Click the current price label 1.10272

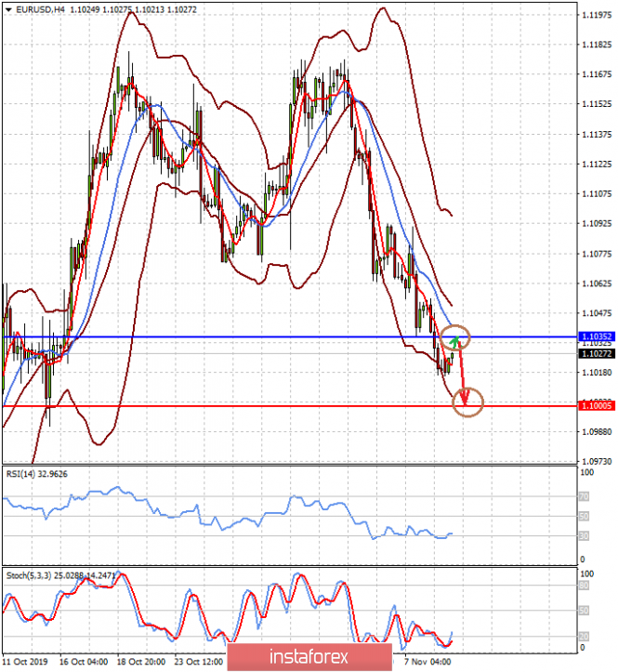point(596,353)
